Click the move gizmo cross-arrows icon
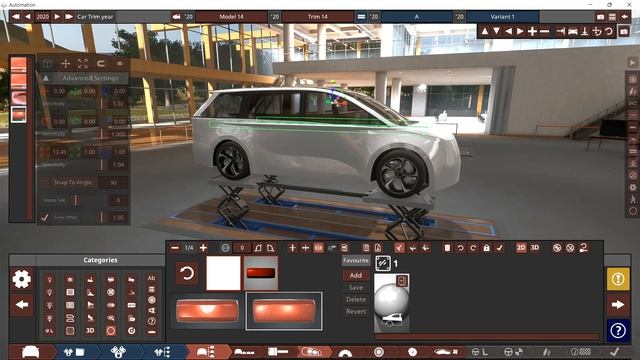 [x=65, y=64]
